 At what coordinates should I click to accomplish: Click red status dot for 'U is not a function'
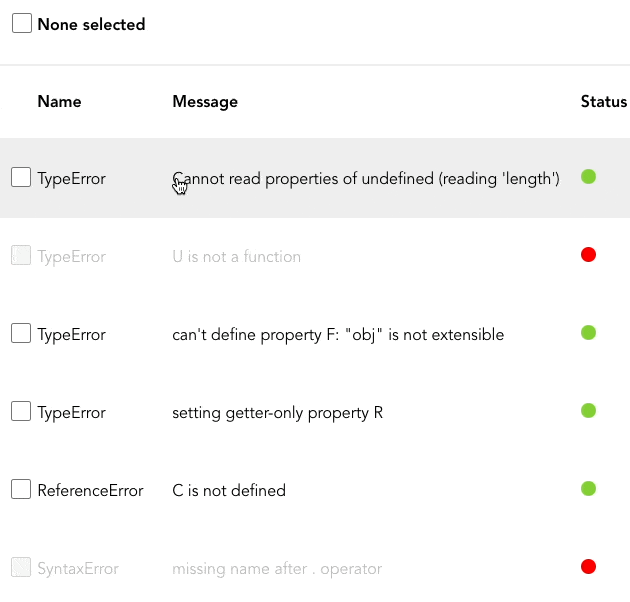click(588, 255)
